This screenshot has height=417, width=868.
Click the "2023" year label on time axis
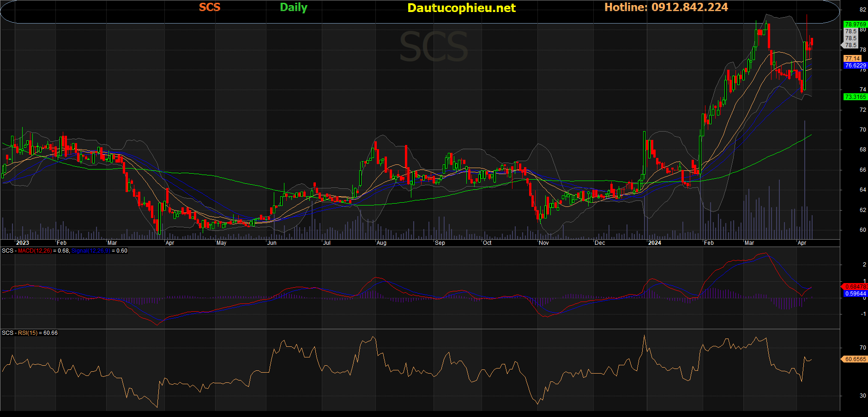coord(22,243)
